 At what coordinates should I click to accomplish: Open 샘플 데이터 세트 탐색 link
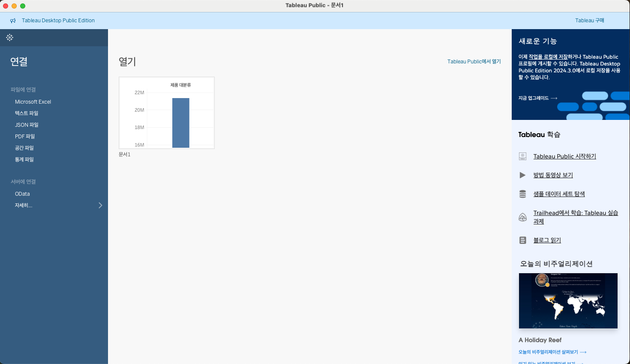tap(559, 194)
